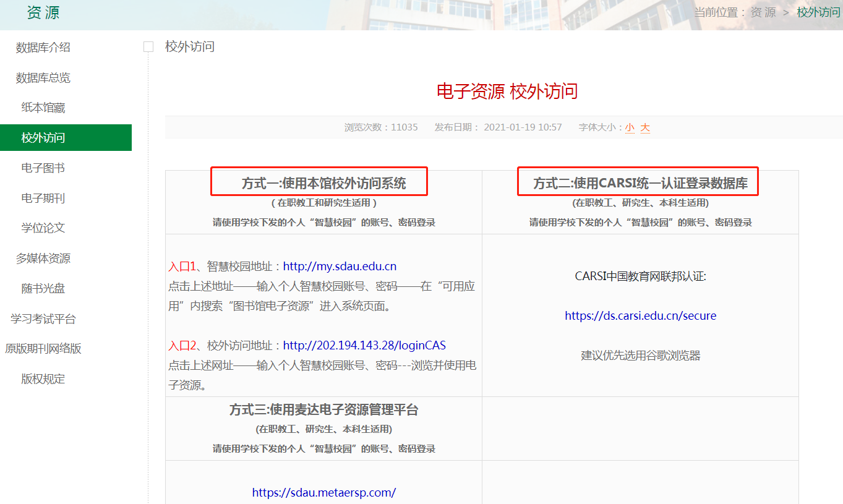
Task: Open the 202.194.143.28/loginCAS link
Action: (364, 345)
